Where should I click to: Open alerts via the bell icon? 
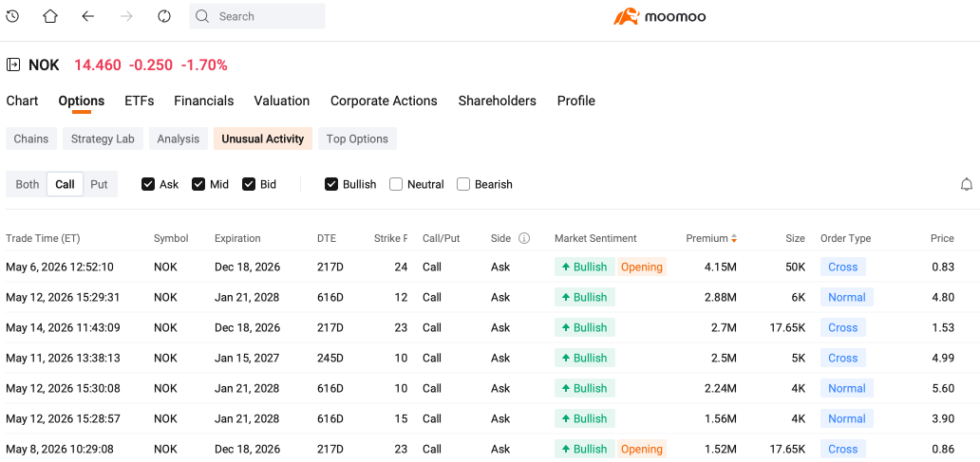coord(967,184)
